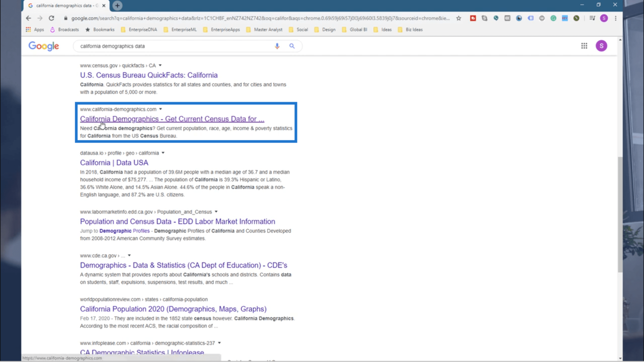The height and width of the screenshot is (362, 644).
Task: Click the blue search magnifier icon
Action: pos(292,46)
